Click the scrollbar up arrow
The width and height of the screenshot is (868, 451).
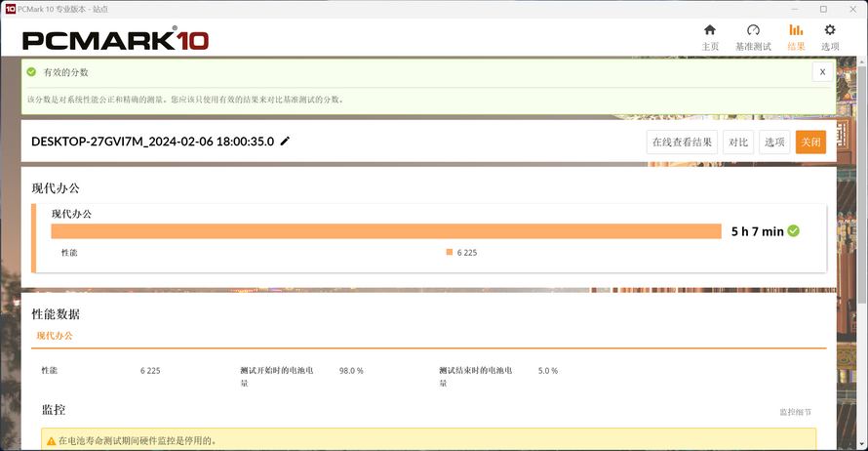(862, 61)
